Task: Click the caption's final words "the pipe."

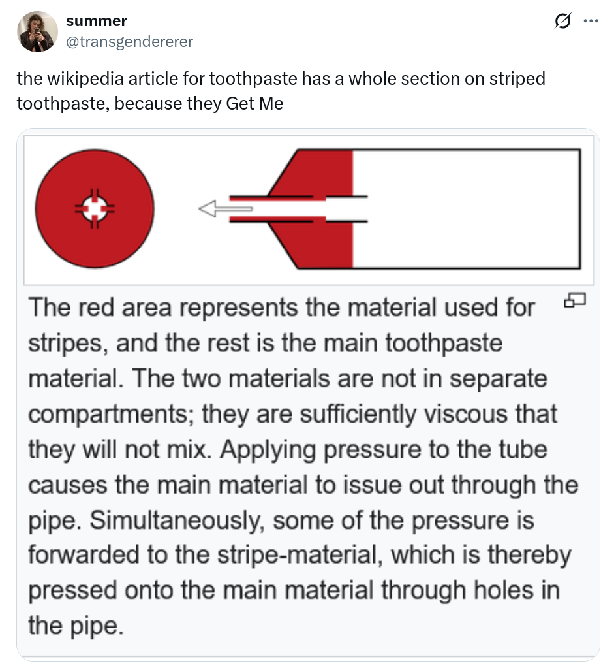Action: pyautogui.click(x=76, y=626)
